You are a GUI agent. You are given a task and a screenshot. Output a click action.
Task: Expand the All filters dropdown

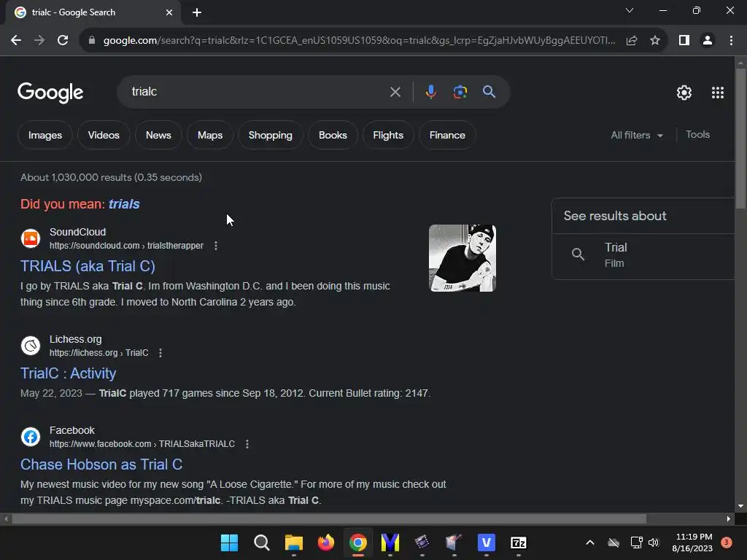637,135
